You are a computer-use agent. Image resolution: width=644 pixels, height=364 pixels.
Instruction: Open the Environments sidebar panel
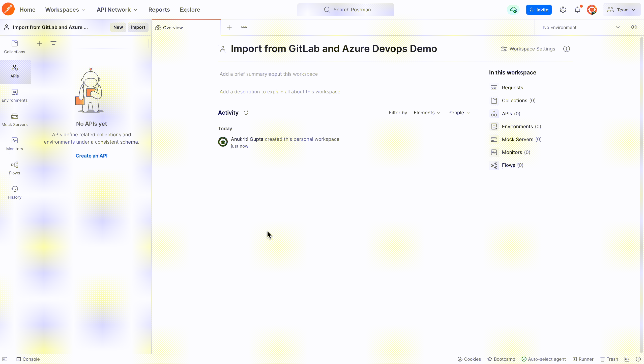[x=14, y=95]
